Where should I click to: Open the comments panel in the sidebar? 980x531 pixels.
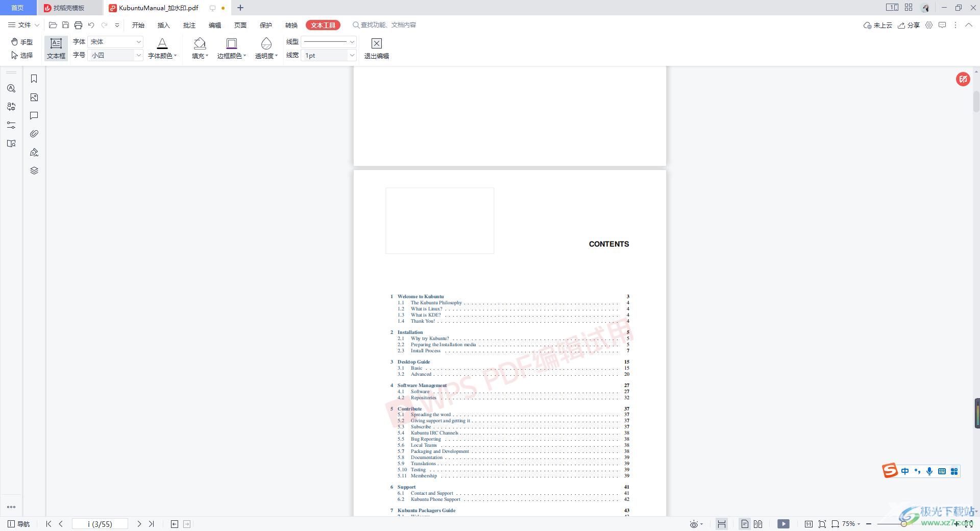(x=34, y=115)
